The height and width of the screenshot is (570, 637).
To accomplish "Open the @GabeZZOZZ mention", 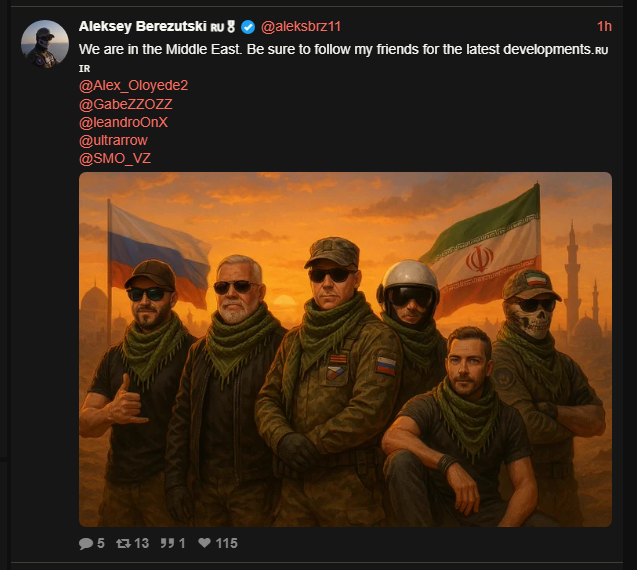I will click(x=126, y=104).
